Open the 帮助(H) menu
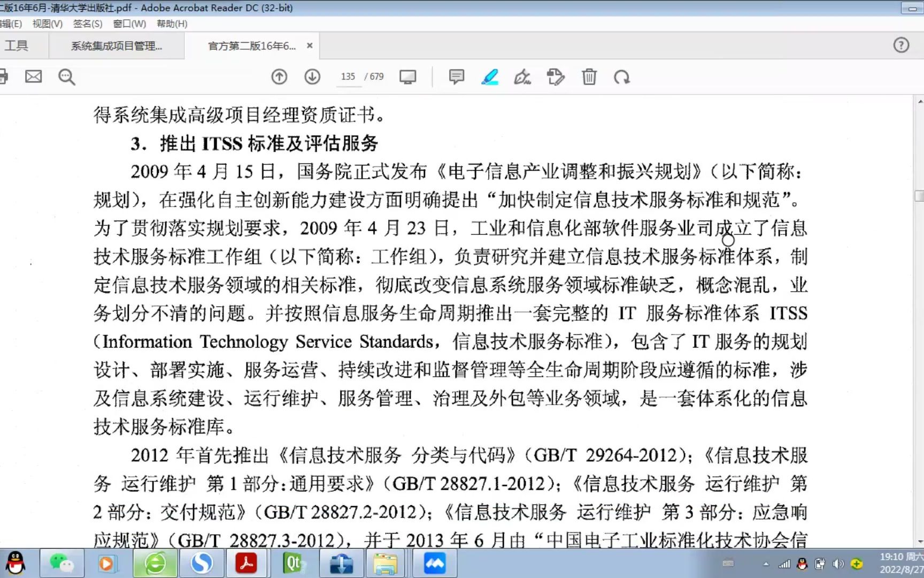924x578 pixels. (172, 24)
